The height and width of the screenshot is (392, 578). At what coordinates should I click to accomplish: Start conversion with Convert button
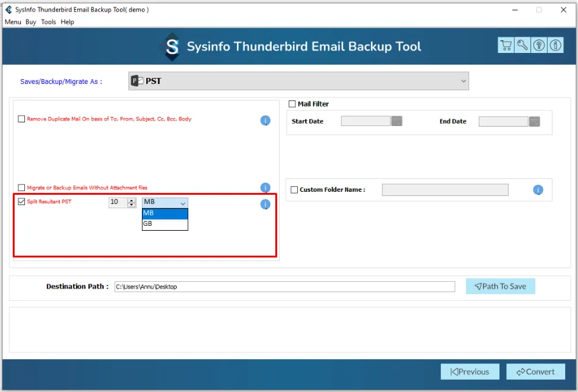(535, 372)
